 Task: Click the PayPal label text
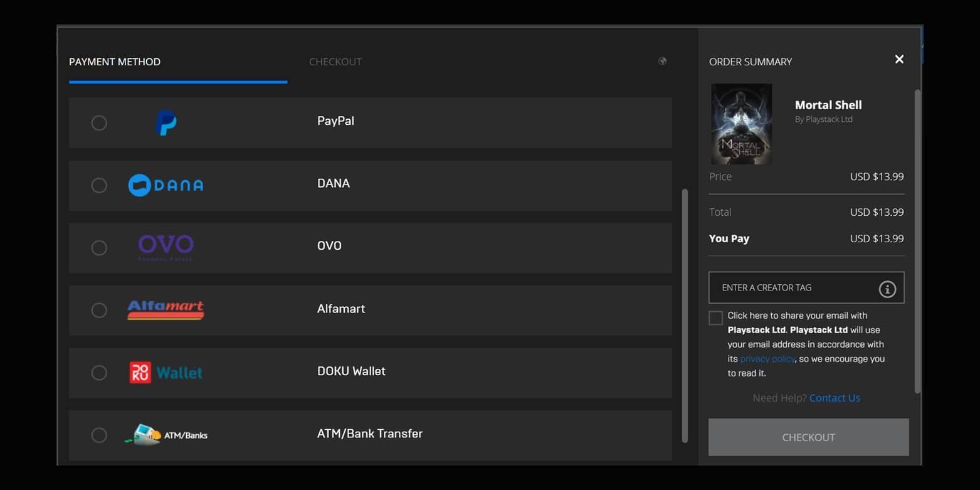pyautogui.click(x=335, y=120)
